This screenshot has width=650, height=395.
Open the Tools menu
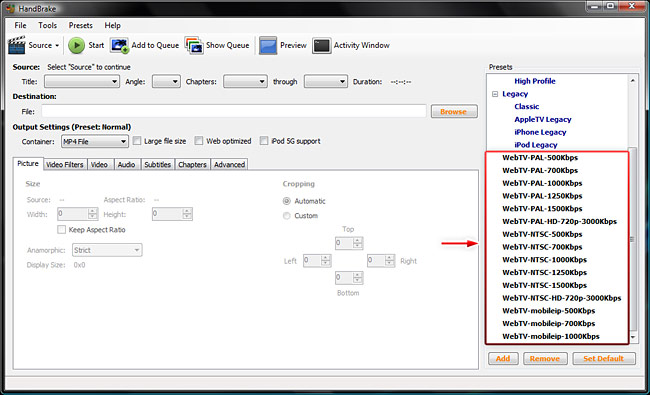pyautogui.click(x=48, y=25)
